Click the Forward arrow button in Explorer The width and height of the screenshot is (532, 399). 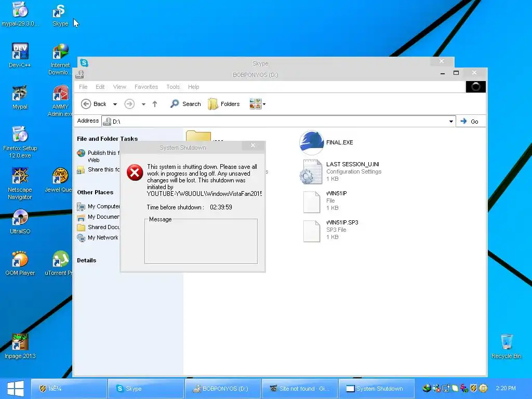129,104
